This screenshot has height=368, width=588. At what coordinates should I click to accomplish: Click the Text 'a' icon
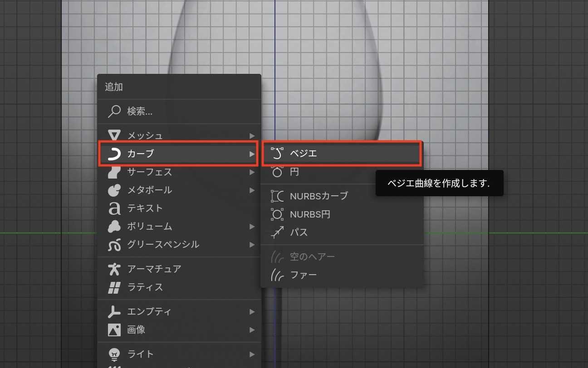pyautogui.click(x=114, y=208)
